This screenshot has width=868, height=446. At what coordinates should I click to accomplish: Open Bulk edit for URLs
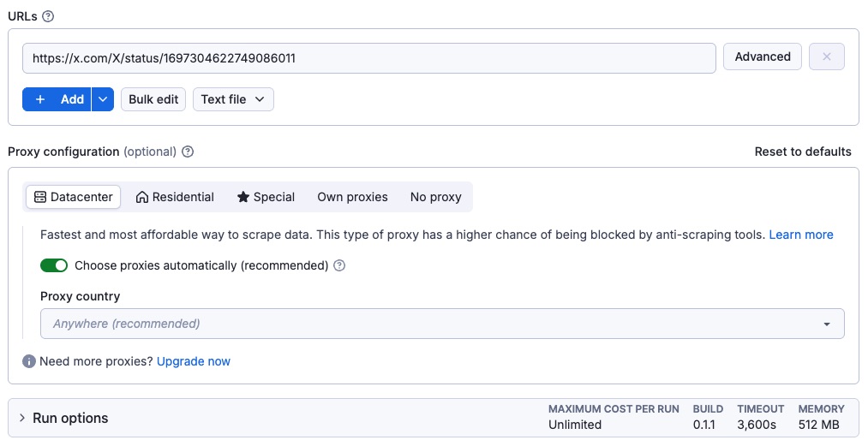click(153, 99)
